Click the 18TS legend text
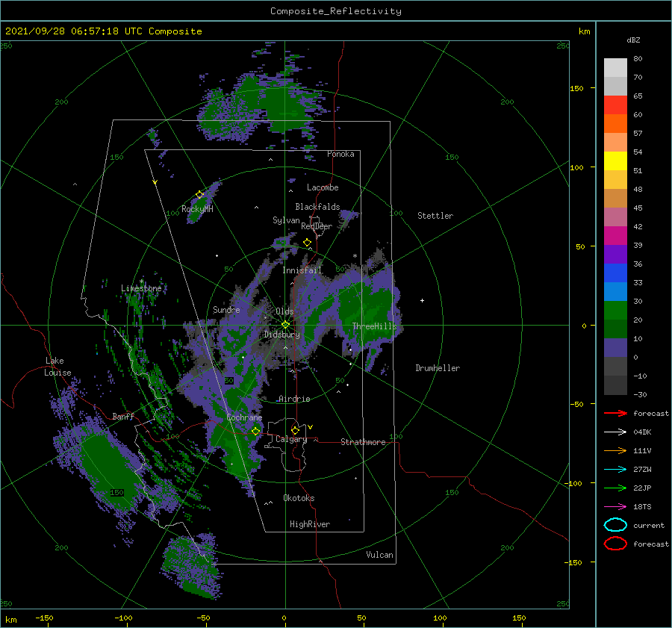672x628 pixels. [x=642, y=507]
